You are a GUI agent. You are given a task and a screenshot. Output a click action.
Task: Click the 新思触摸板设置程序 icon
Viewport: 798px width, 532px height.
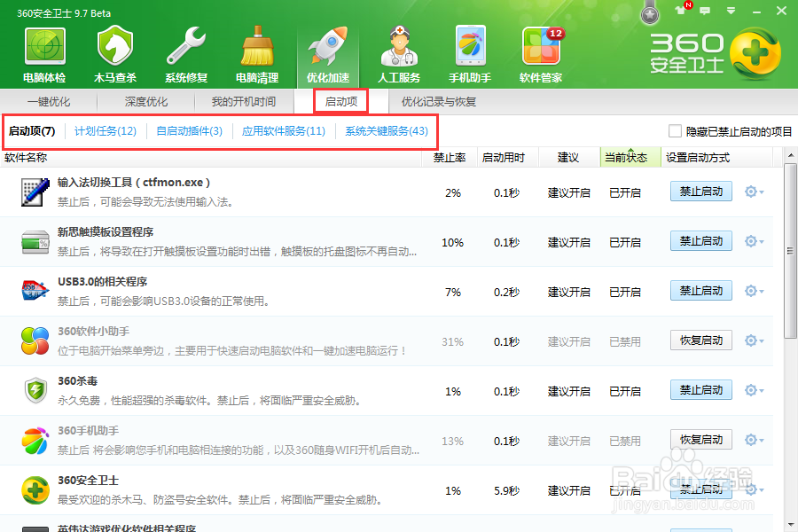(35, 242)
